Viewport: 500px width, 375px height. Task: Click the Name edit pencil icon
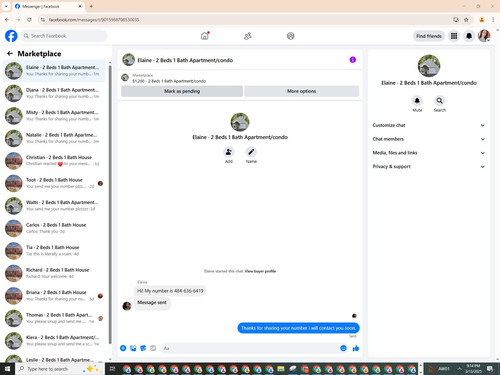pos(251,152)
